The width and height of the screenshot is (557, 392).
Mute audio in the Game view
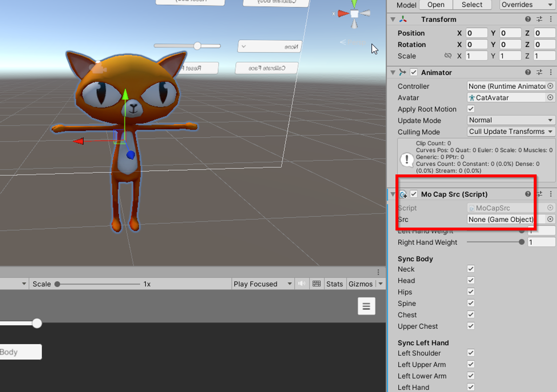click(302, 284)
